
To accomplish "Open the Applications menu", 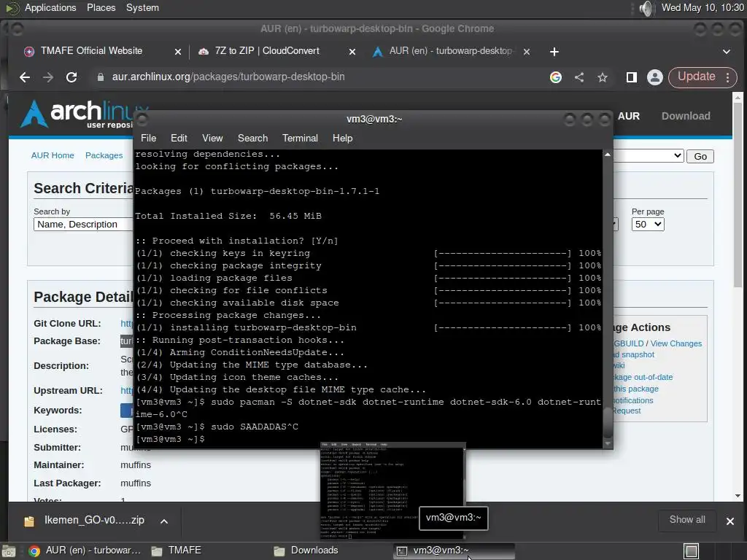I will (x=50, y=7).
